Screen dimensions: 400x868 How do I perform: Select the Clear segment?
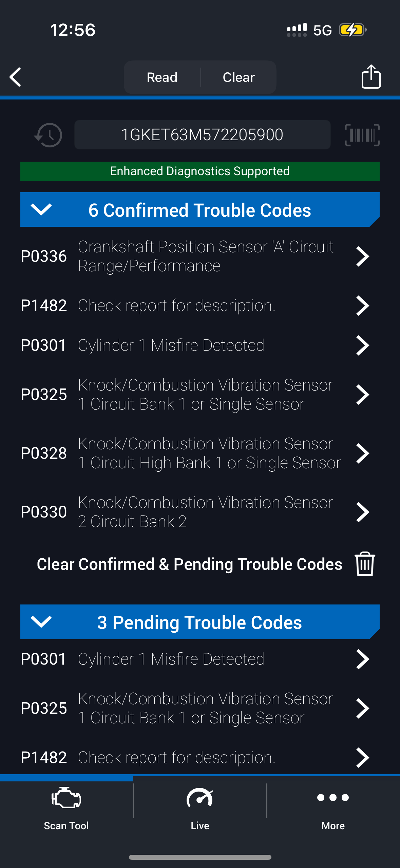239,77
